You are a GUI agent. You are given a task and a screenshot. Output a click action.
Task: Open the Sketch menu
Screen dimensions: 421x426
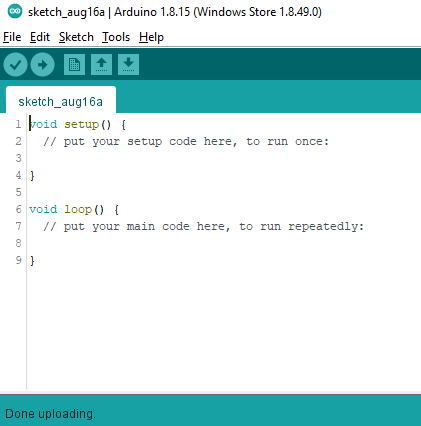76,37
